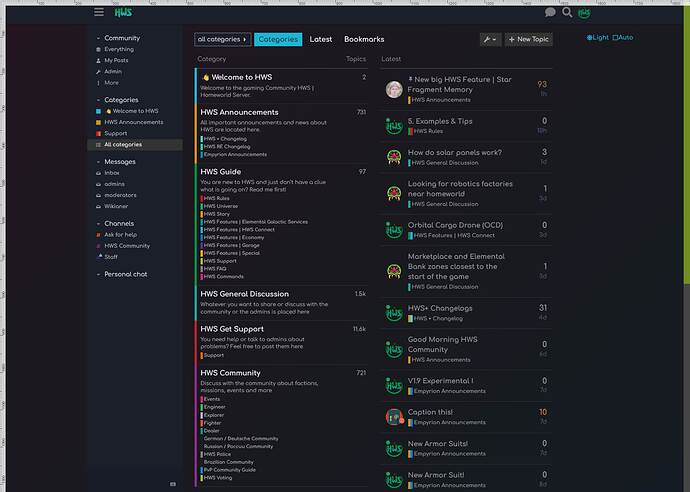690x492 pixels.
Task: Open the user profile avatar menu
Action: point(584,13)
